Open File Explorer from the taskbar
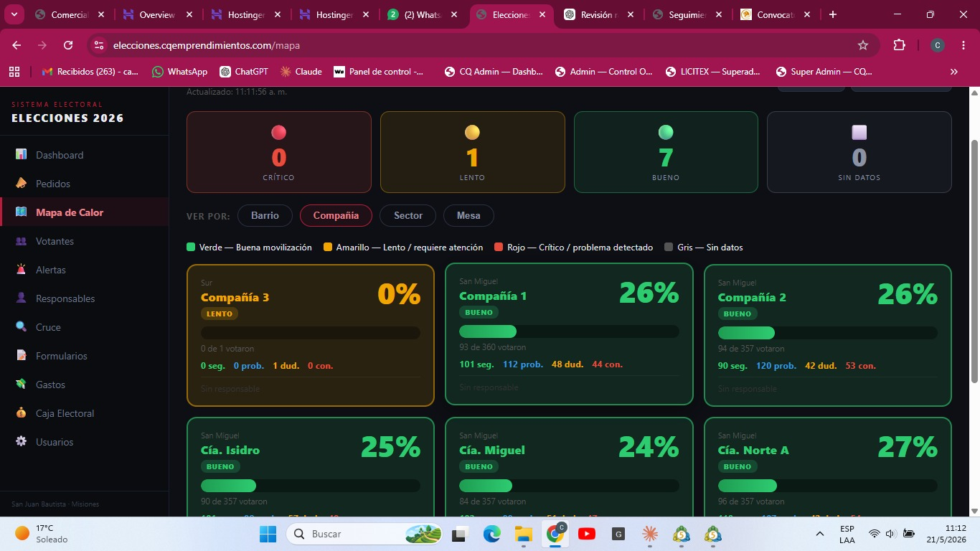The height and width of the screenshot is (551, 980). coord(523,534)
